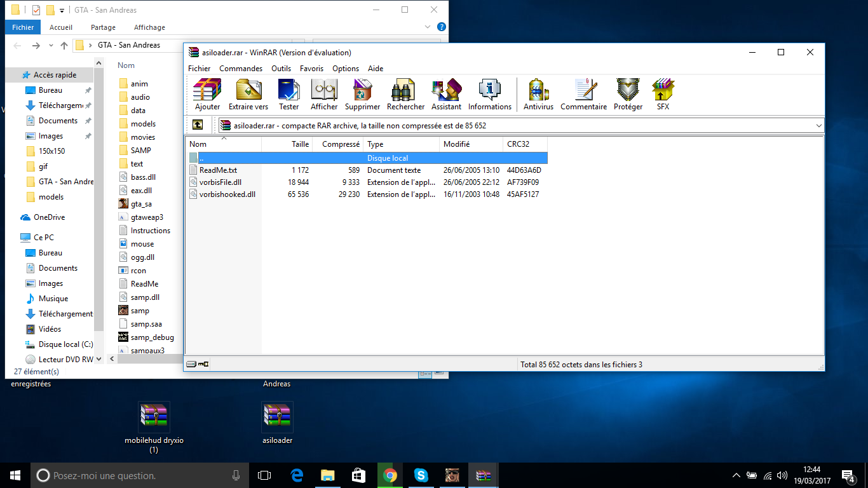Image resolution: width=868 pixels, height=488 pixels.
Task: Open the Fichier menu in WinRAR
Action: pyautogui.click(x=199, y=69)
